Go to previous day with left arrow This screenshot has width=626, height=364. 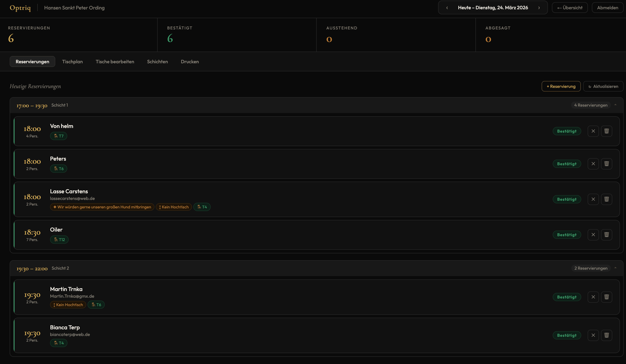[447, 7]
